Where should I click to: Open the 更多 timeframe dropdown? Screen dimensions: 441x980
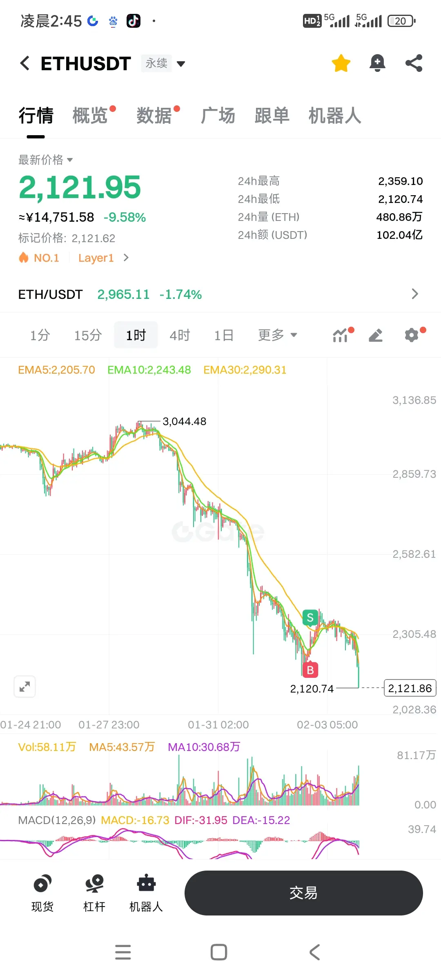278,335
